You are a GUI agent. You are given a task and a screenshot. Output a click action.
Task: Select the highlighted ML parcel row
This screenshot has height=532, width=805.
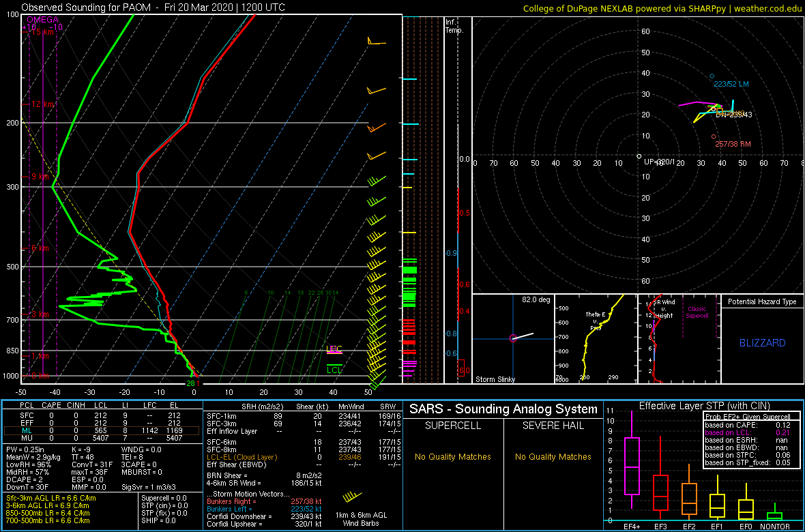[101, 431]
